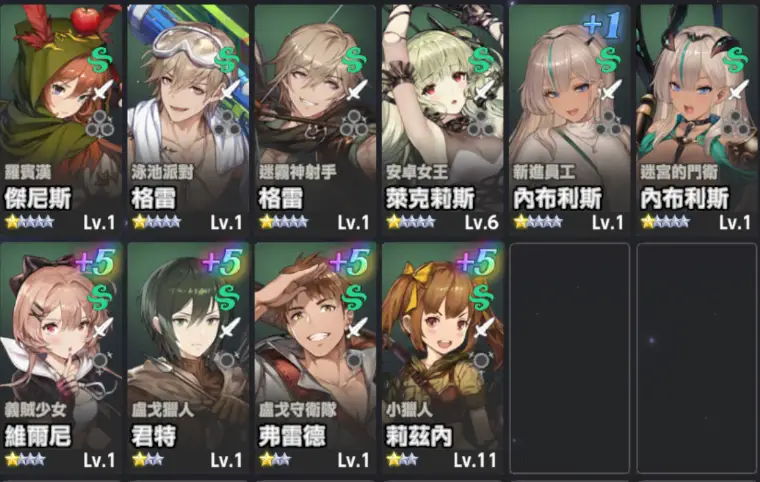Viewport: 760px width, 482px height.
Task: Choose the 迷霧神射手 格雷 card
Action: click(315, 119)
